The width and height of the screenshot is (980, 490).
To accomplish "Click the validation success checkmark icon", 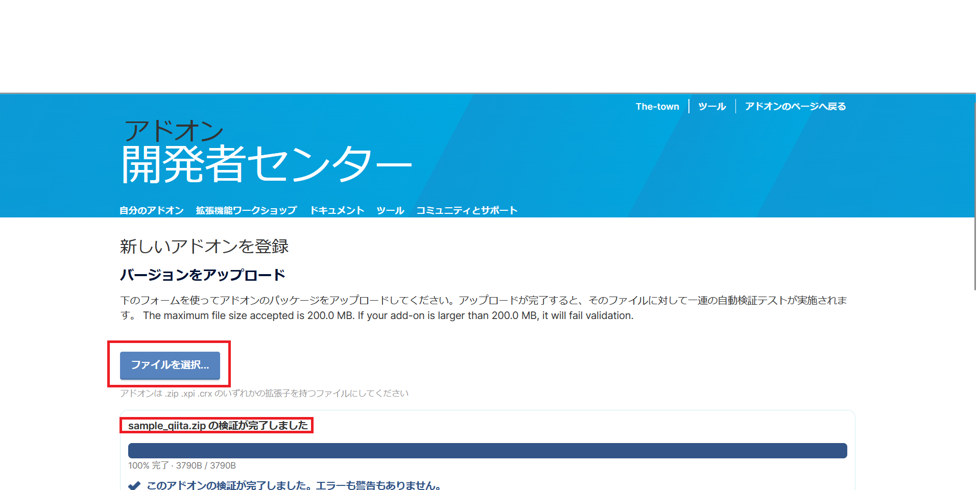I will pos(134,485).
